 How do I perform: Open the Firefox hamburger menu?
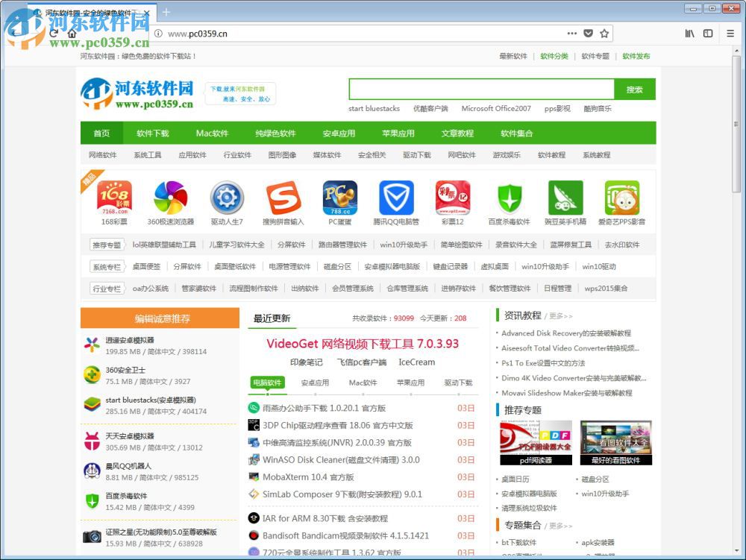point(729,34)
